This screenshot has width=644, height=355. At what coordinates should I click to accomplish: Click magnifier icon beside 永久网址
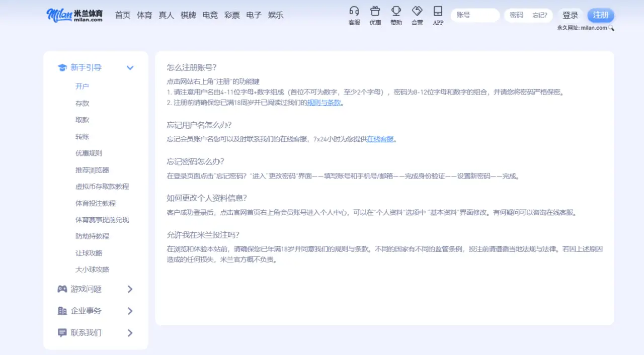(x=611, y=28)
